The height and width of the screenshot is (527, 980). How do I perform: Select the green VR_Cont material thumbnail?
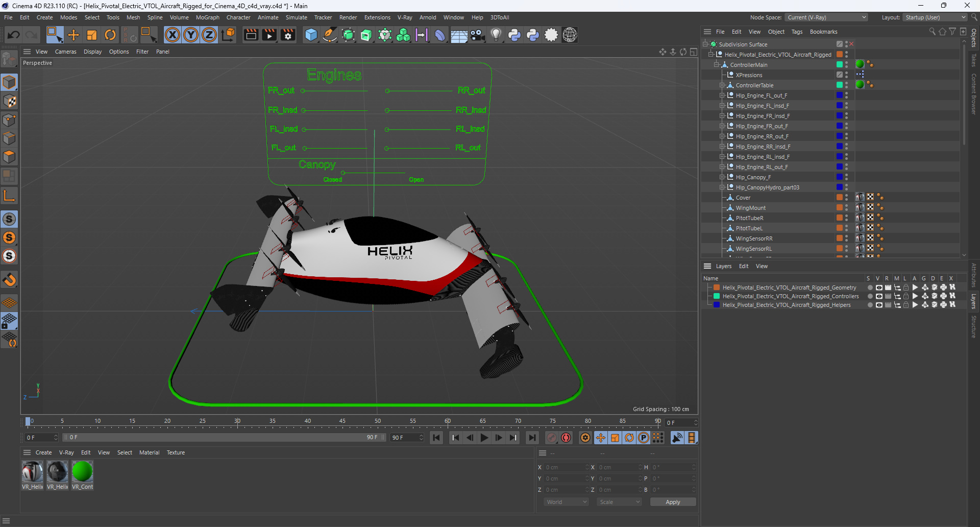click(x=82, y=471)
